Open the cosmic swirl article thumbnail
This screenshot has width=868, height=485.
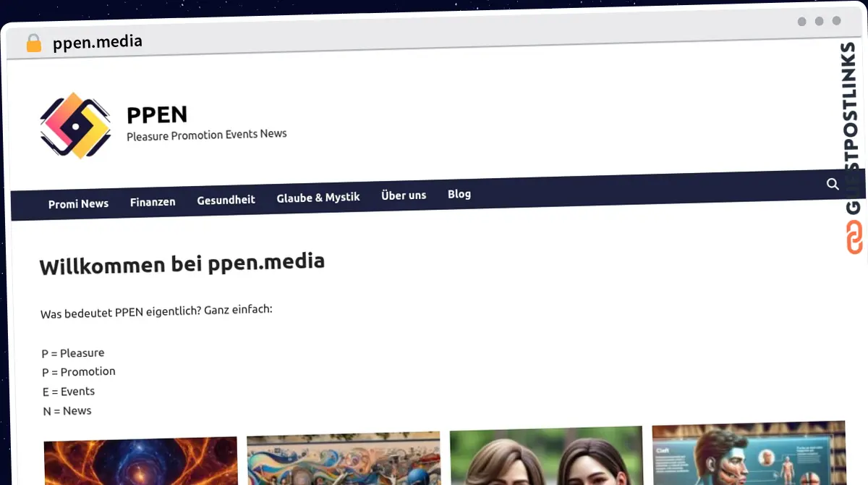tap(140, 461)
